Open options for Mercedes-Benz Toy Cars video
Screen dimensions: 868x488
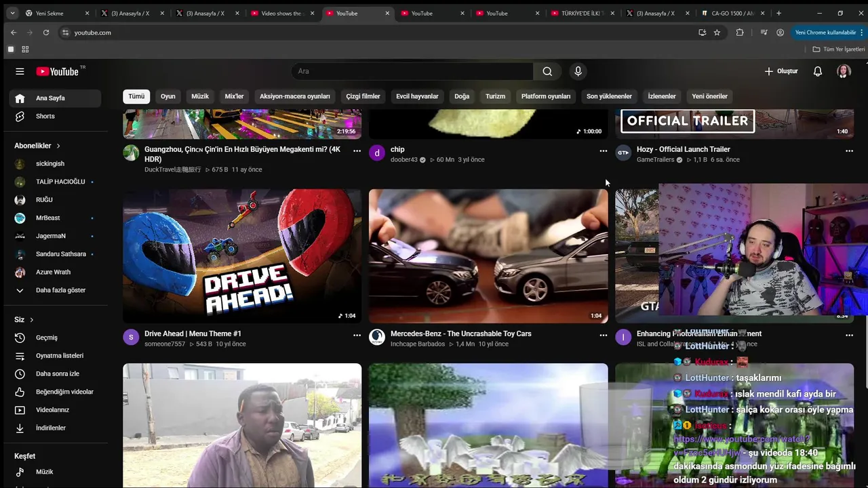pyautogui.click(x=603, y=335)
